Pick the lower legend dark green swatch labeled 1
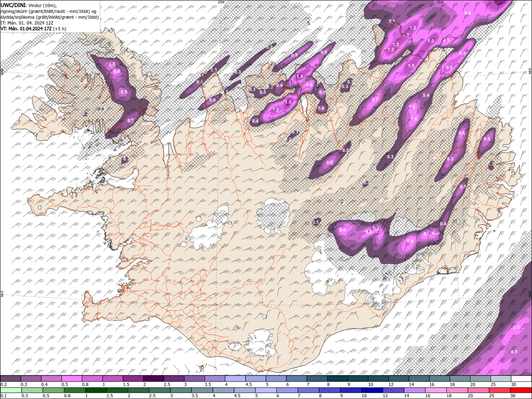The image size is (532, 399). point(96,390)
